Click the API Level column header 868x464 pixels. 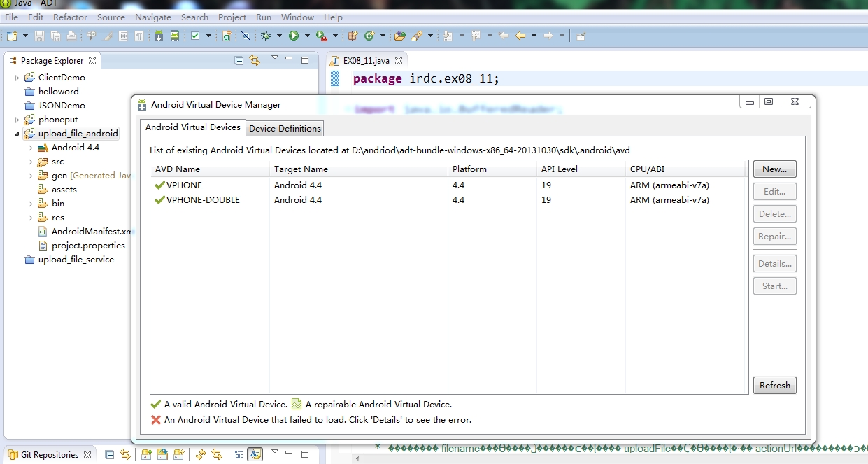[x=581, y=169]
